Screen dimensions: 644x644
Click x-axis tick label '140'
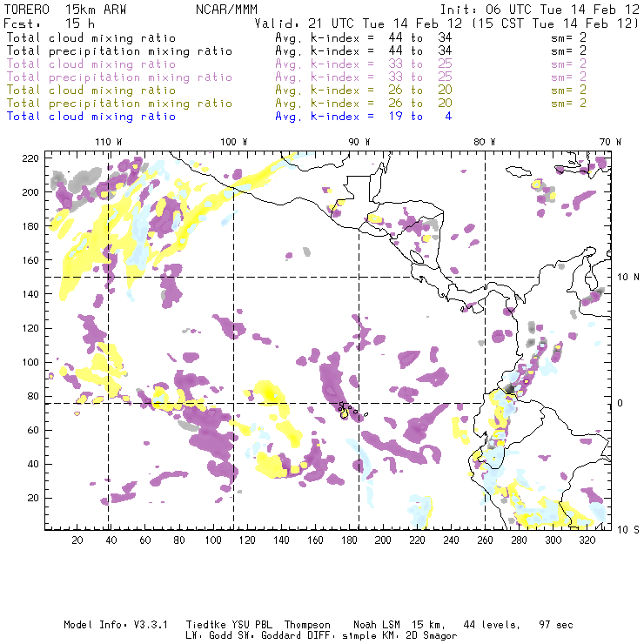click(x=281, y=540)
